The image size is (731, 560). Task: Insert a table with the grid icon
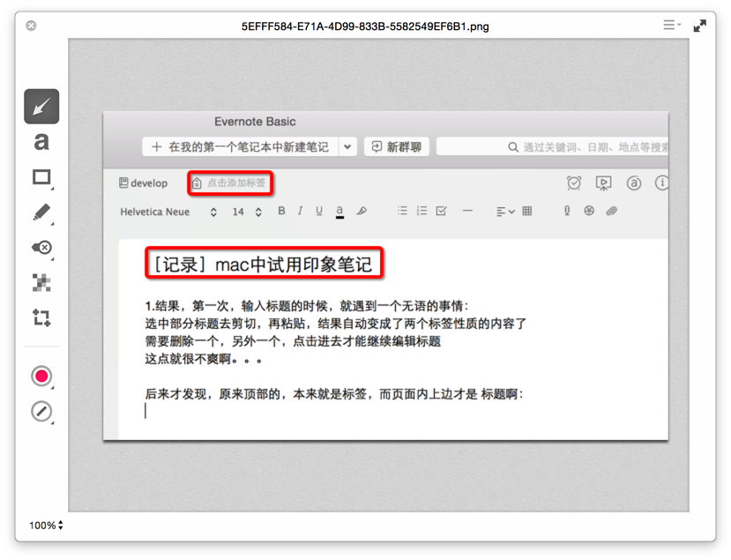527,211
